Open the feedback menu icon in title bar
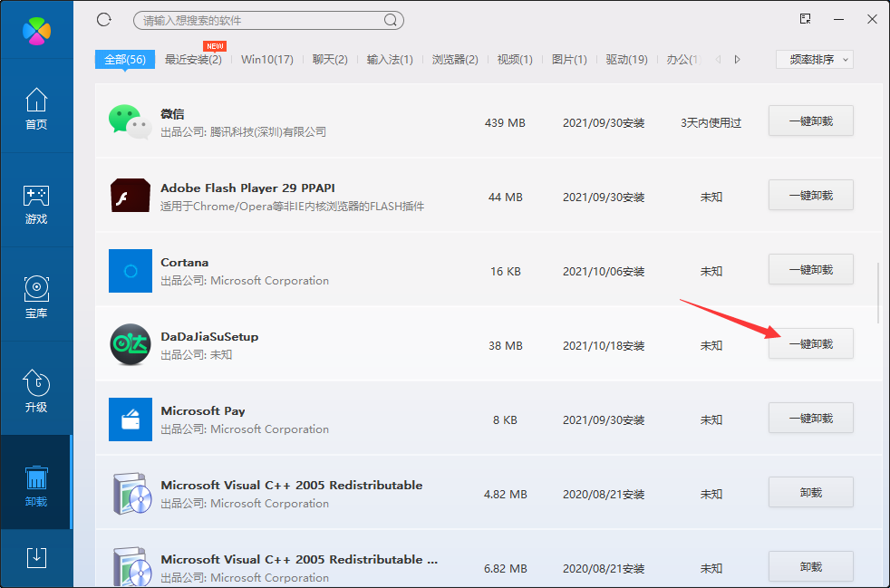The image size is (890, 588). tap(806, 19)
